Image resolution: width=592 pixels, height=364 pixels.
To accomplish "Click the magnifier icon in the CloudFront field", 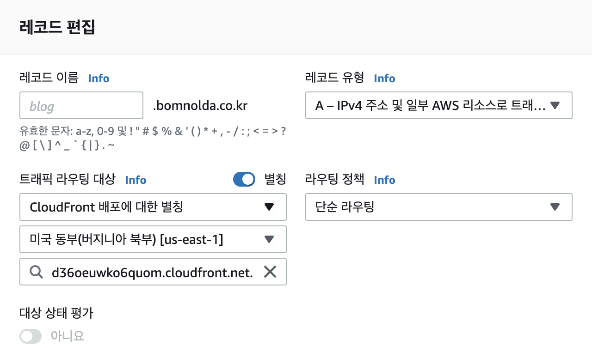I will [36, 272].
